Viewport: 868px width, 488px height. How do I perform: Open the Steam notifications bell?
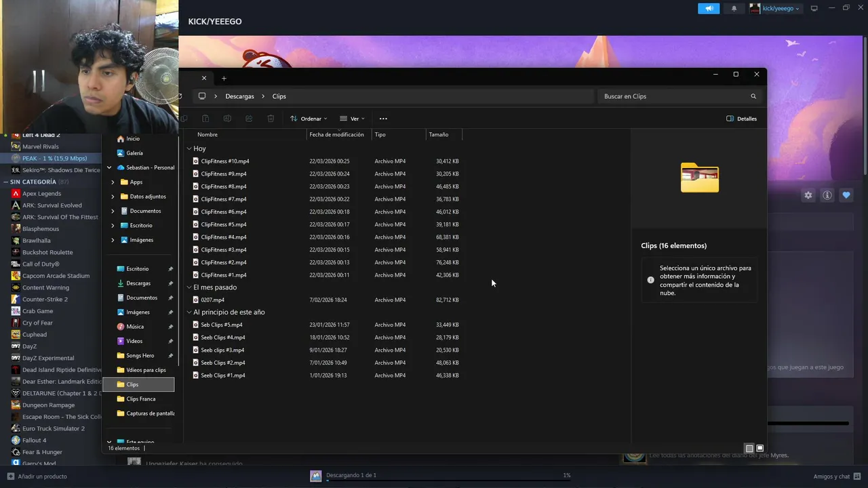(734, 8)
